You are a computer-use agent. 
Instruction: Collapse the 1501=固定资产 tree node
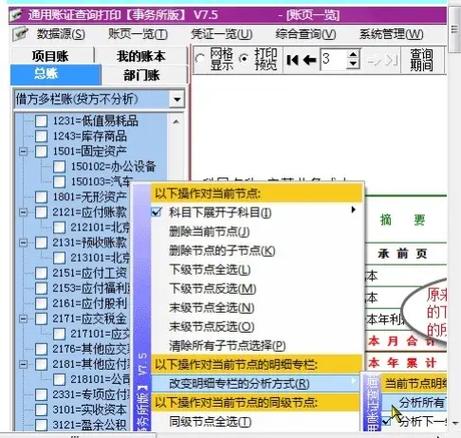(23, 151)
